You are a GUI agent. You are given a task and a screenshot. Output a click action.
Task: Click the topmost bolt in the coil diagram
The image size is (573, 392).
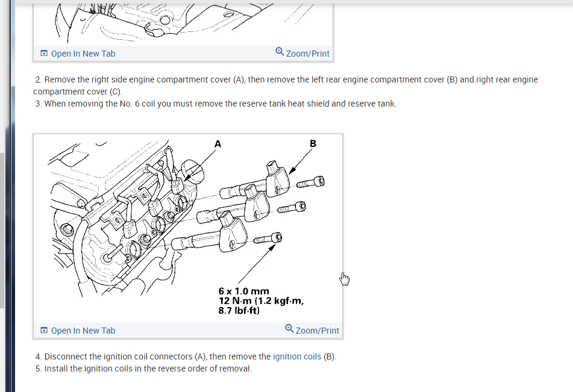[311, 182]
